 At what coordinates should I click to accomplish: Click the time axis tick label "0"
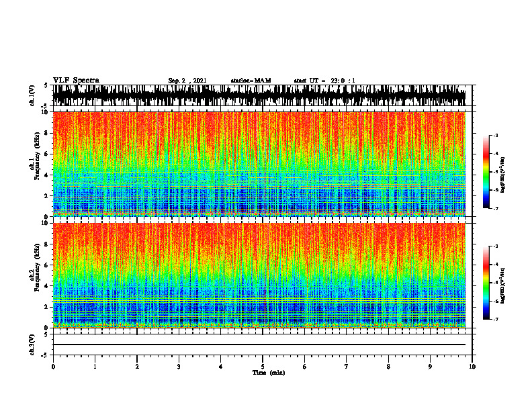coord(53,367)
